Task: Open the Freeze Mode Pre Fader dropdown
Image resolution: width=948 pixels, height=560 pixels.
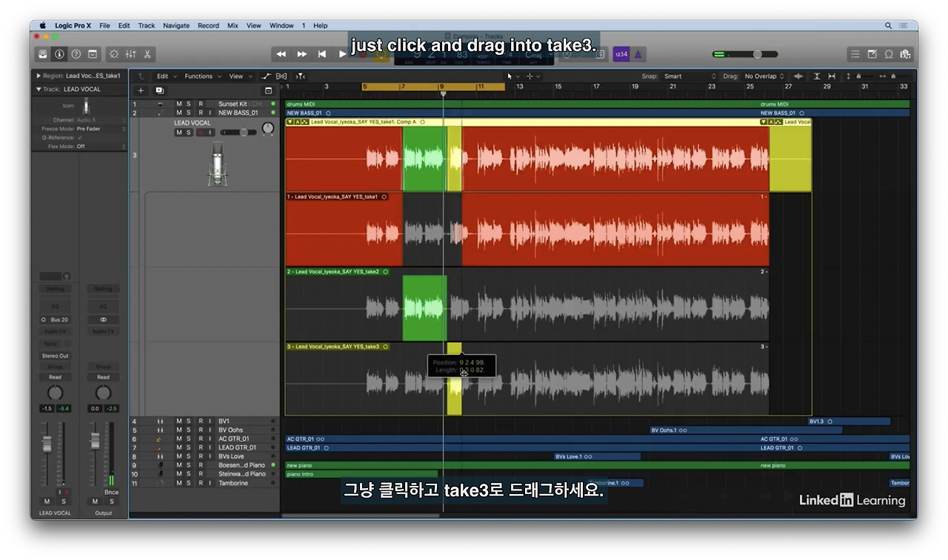Action: coord(101,129)
